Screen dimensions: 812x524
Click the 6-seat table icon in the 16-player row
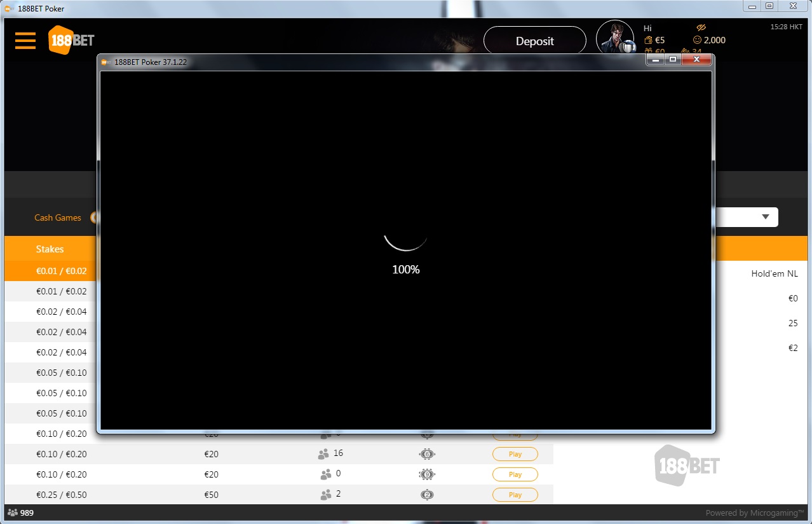[x=427, y=454]
